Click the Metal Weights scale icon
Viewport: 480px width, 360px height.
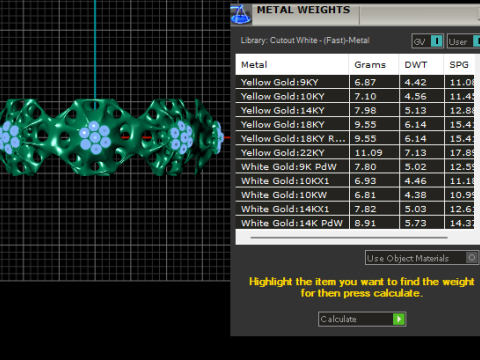tap(241, 14)
